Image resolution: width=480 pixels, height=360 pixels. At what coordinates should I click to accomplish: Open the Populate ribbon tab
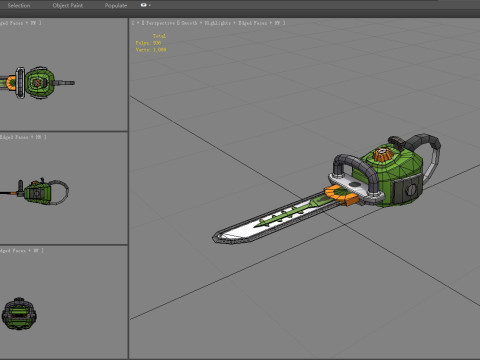tap(116, 5)
